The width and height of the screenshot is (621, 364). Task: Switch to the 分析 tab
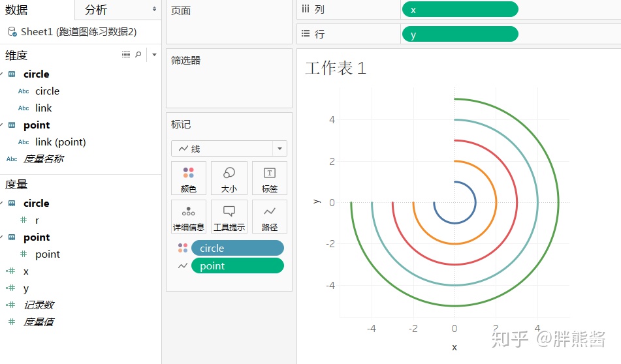[96, 10]
